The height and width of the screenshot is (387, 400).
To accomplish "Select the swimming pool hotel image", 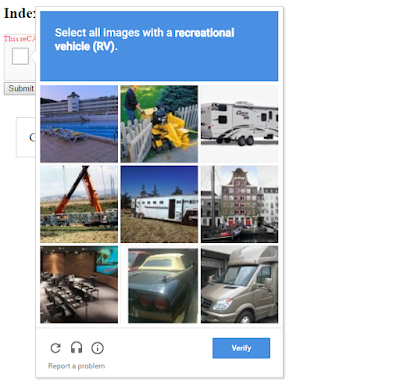I will [79, 124].
